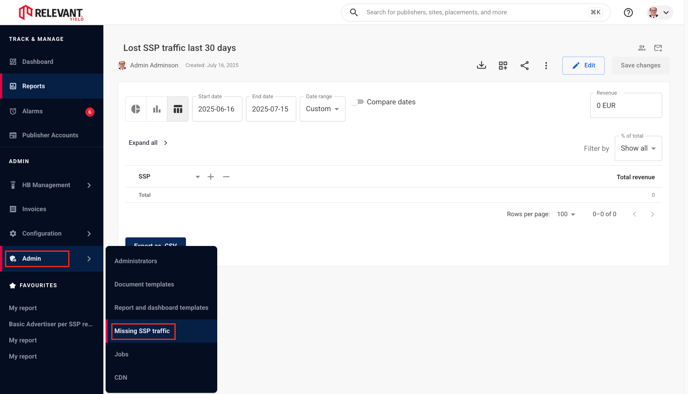Open Publisher Accounts page

tap(50, 135)
